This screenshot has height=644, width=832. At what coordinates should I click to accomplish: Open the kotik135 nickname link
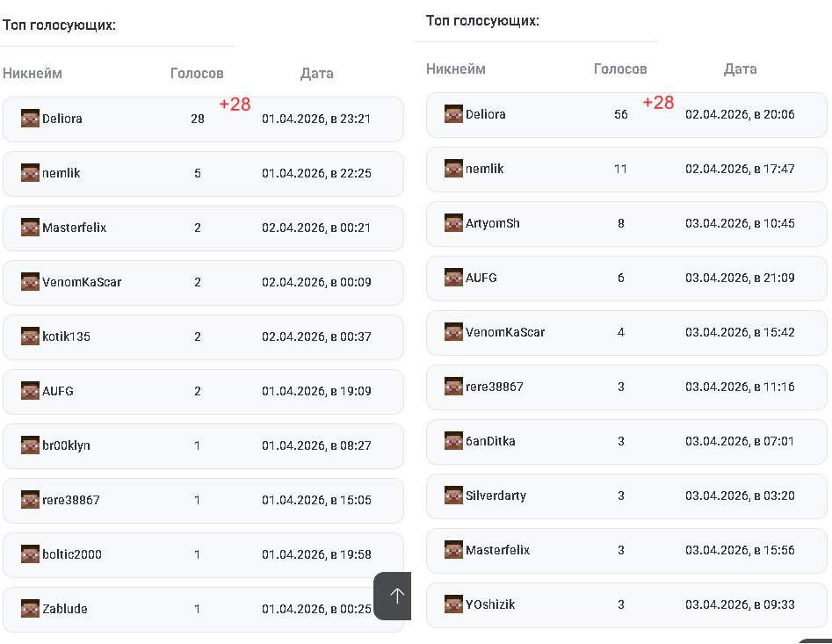tap(66, 336)
